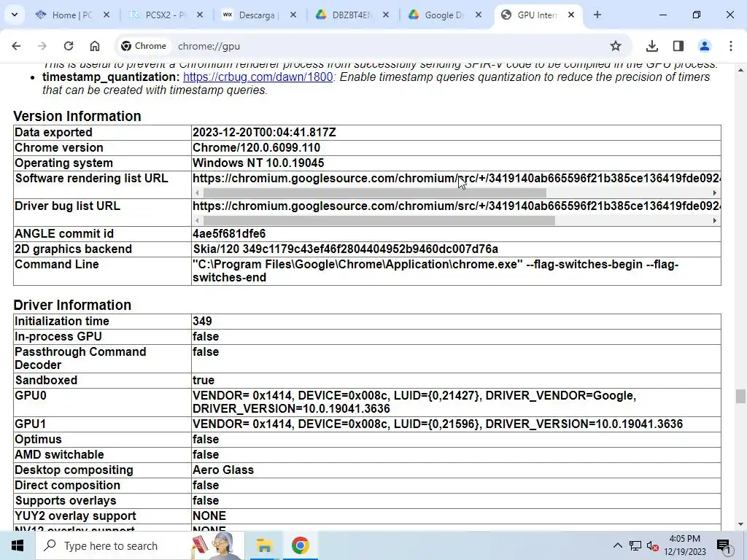Open the Chrome downloads icon

coord(652,46)
